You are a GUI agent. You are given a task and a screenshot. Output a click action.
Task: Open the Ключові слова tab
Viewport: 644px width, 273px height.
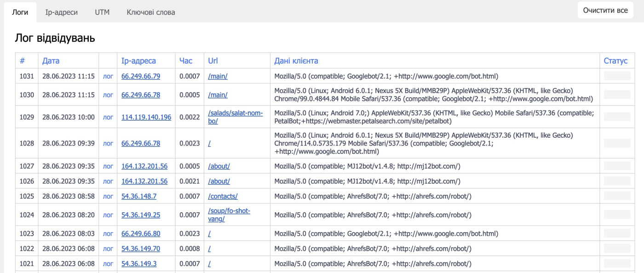[151, 12]
